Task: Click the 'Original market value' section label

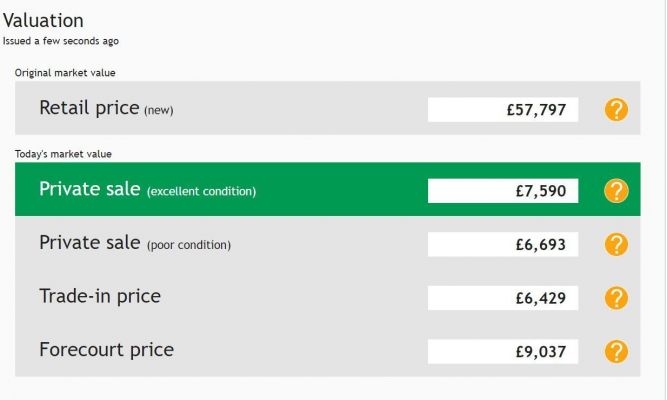Action: [65, 73]
